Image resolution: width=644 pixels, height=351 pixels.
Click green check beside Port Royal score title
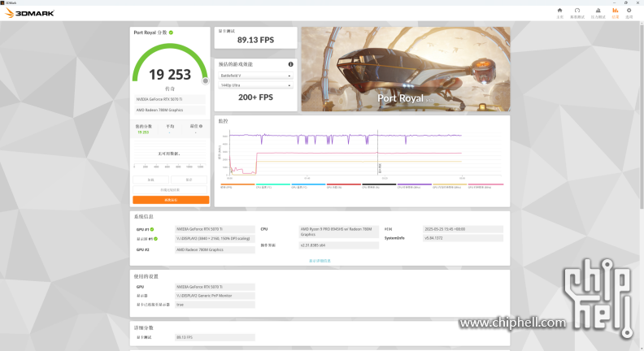click(x=171, y=32)
